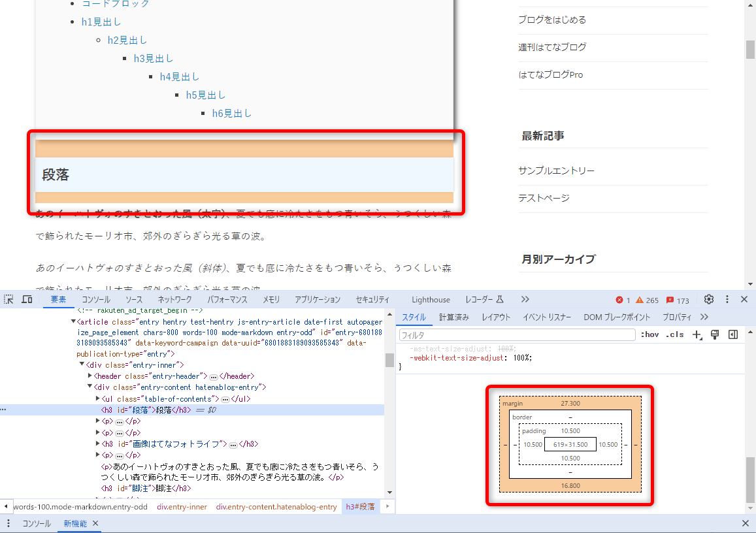Open the サンプルエントリー recent post

557,170
